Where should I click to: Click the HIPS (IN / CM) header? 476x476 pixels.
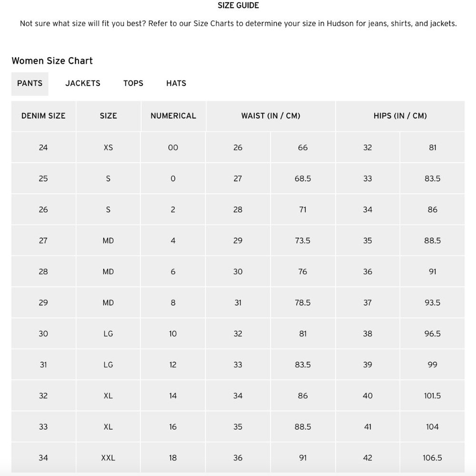pos(400,116)
